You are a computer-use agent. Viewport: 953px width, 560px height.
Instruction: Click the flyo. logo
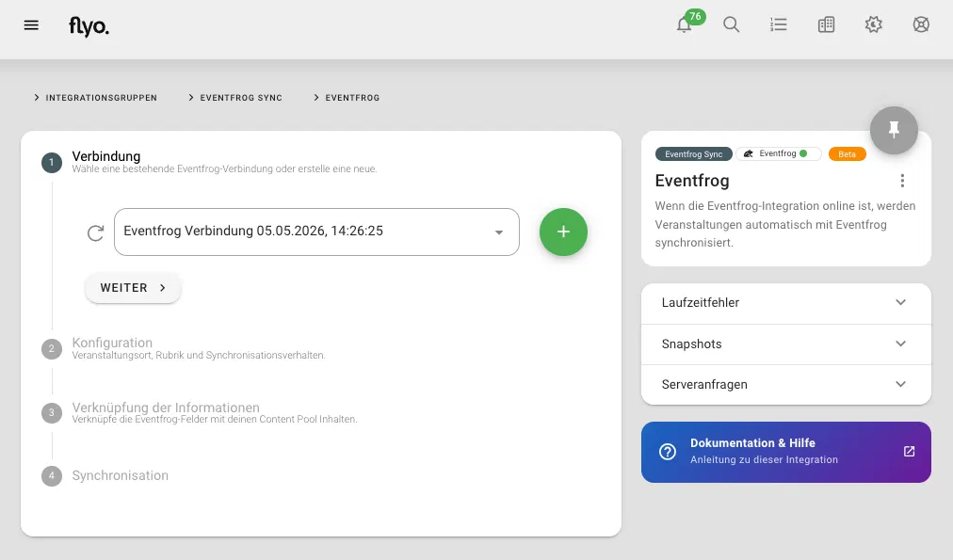click(x=89, y=26)
